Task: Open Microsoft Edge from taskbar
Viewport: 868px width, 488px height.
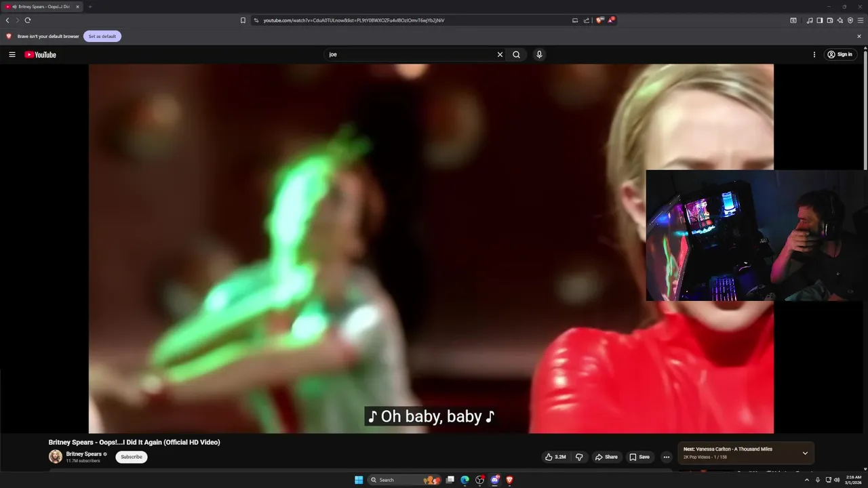Action: click(x=465, y=480)
